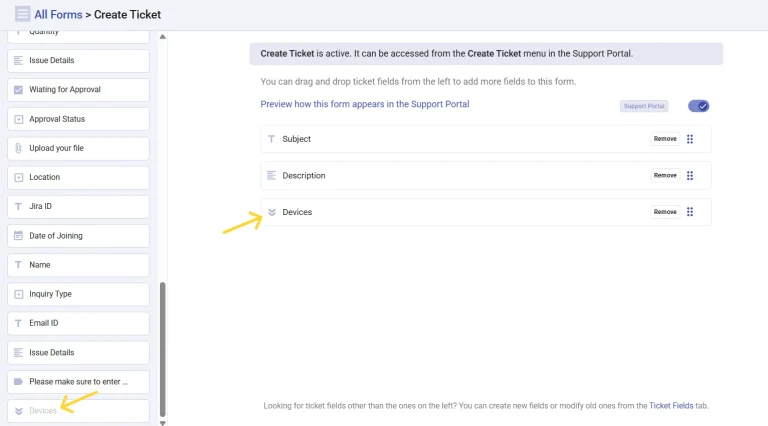Click the greyed-out Devices field icon in the left list

[19, 411]
